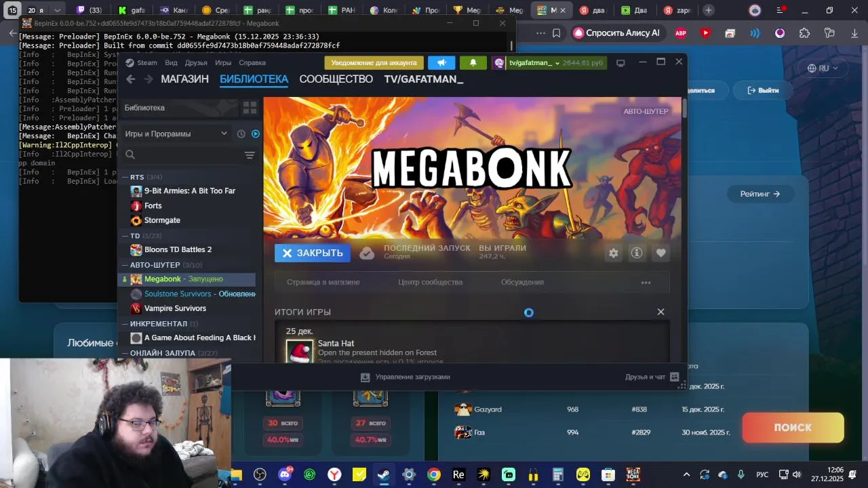
Task: Click ПОИСК button on website
Action: (793, 428)
